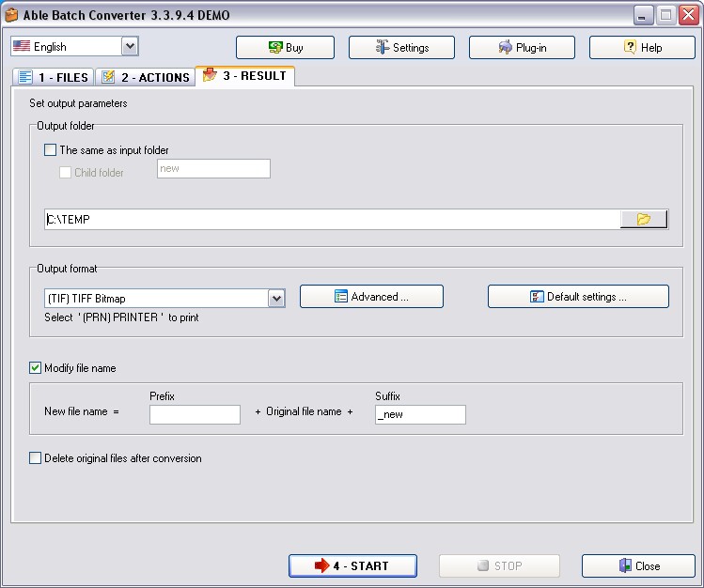Minimize the Able Batch Converter window
Image resolution: width=704 pixels, height=588 pixels.
[643, 15]
